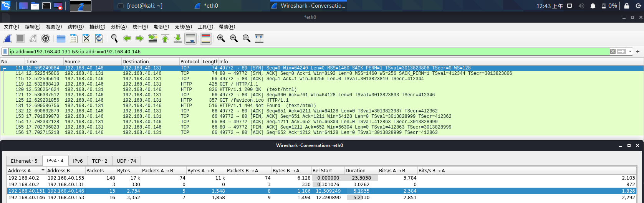Screen dimensions: 644x203
Task: Open a capture file via folder icon
Action: (x=61, y=38)
